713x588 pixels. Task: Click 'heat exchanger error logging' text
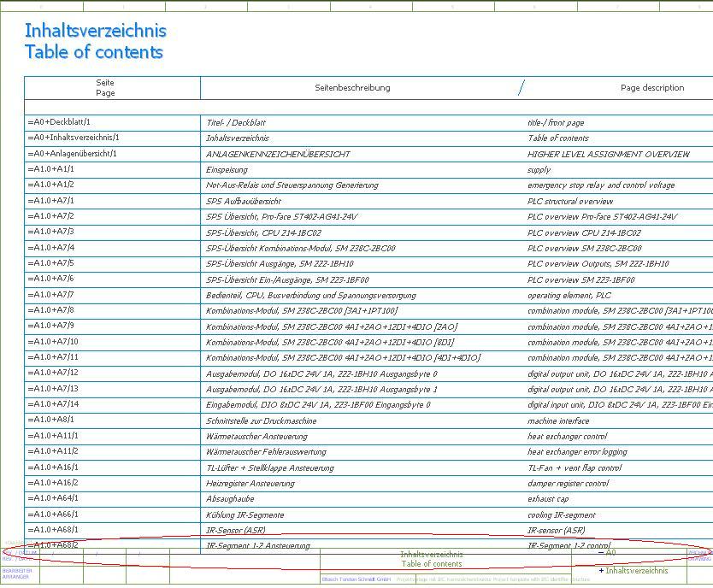pos(577,452)
